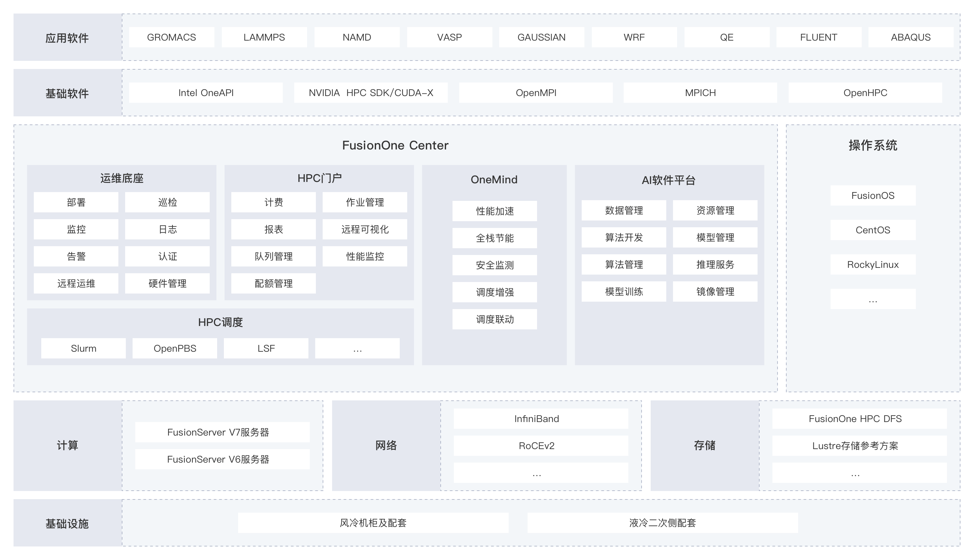The width and height of the screenshot is (974, 560).
Task: Click the ABAQUS box
Action: [911, 37]
